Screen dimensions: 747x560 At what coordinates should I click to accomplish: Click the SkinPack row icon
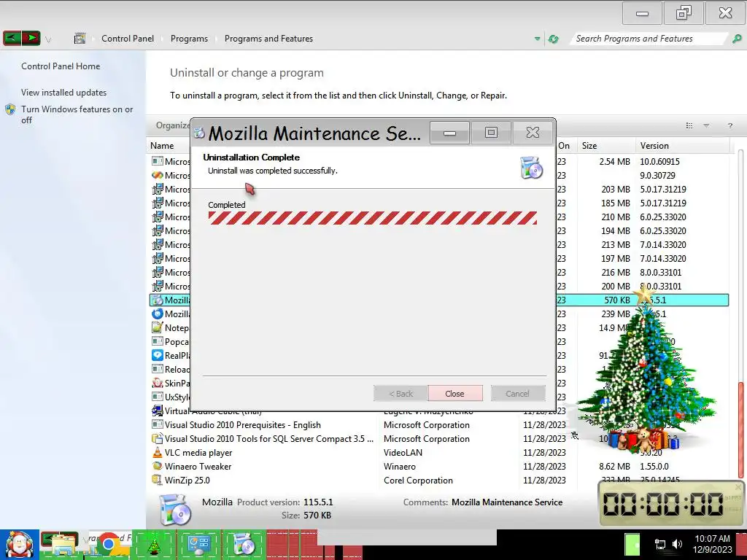pos(158,383)
